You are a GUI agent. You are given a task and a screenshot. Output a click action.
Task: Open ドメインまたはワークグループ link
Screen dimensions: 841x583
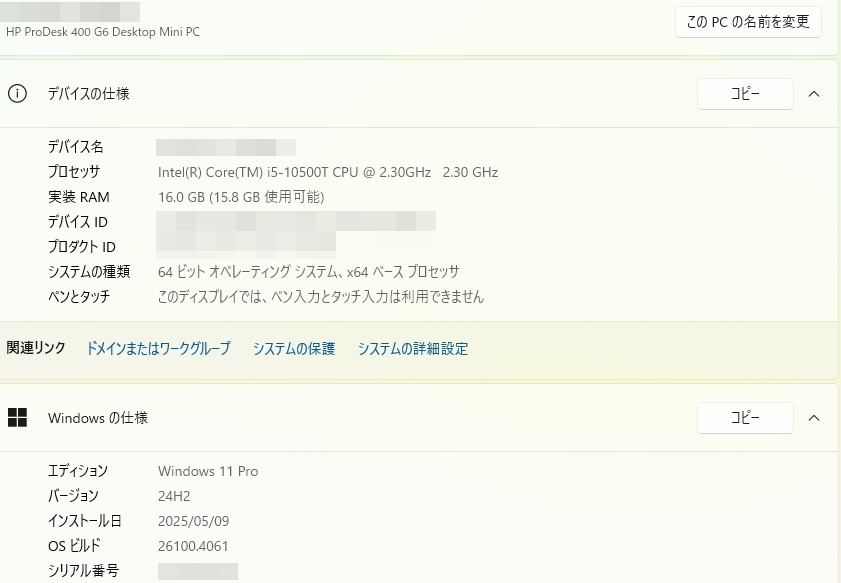click(x=158, y=349)
